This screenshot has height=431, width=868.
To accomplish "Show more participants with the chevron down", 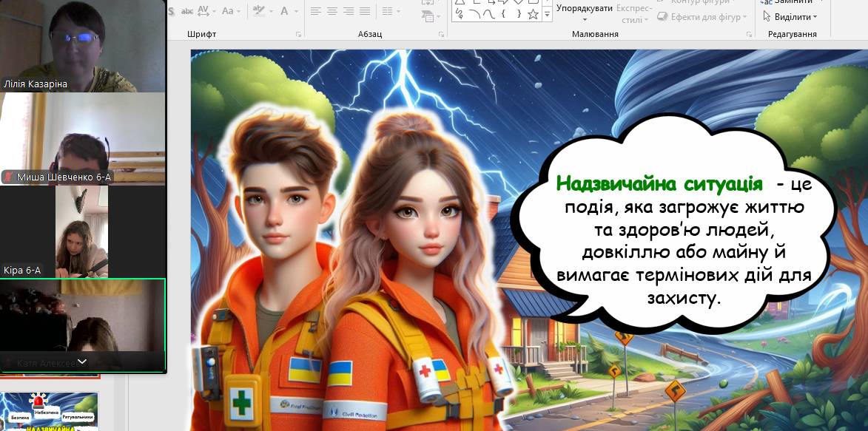I will click(82, 362).
